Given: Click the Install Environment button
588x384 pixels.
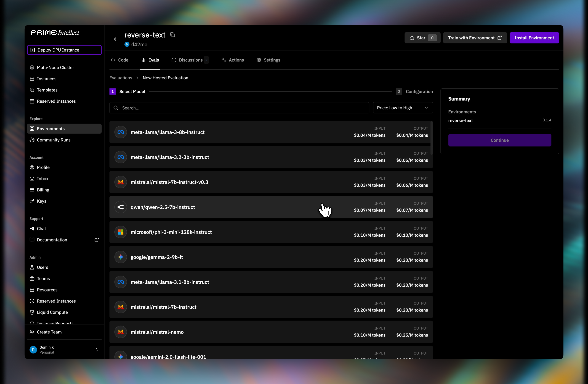Looking at the screenshot, I should [534, 38].
